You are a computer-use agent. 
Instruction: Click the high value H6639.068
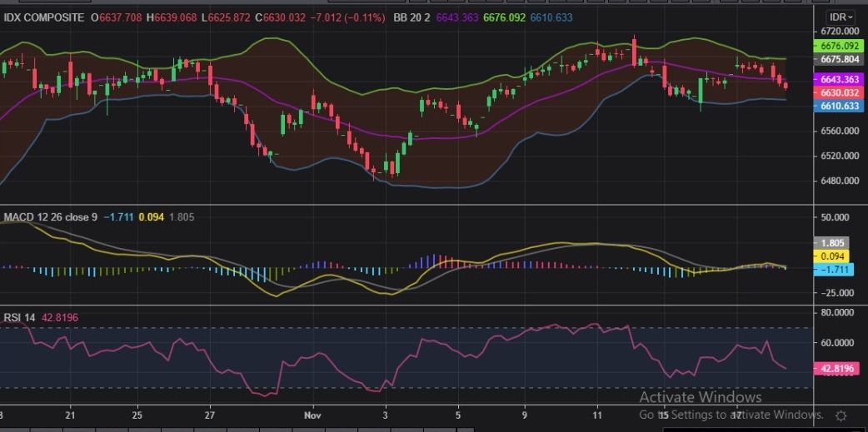point(172,17)
